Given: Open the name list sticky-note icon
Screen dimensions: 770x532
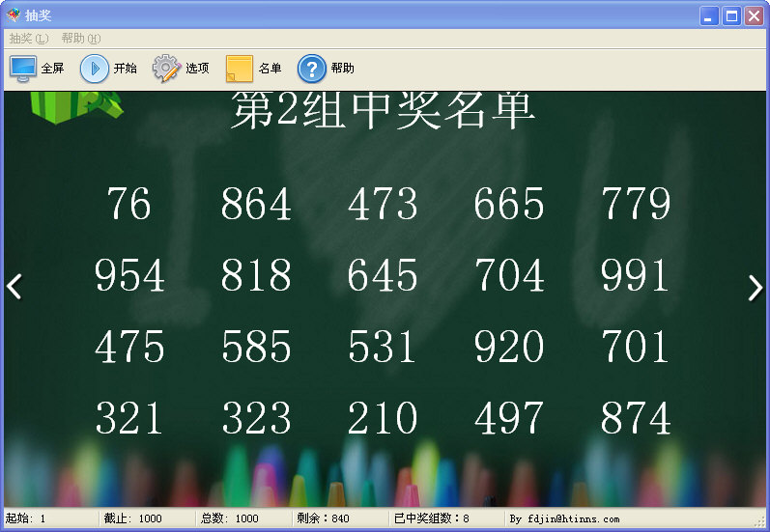Looking at the screenshot, I should click(240, 69).
